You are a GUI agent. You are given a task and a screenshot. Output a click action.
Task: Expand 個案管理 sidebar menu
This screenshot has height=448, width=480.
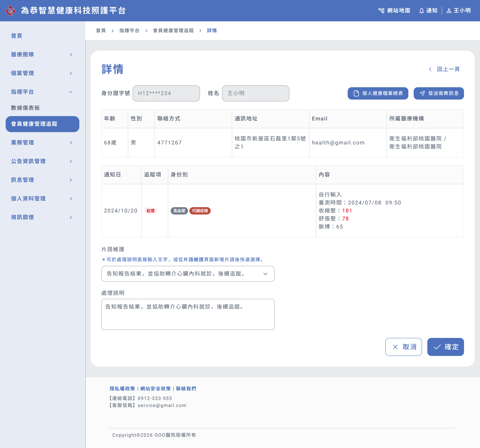pos(42,73)
